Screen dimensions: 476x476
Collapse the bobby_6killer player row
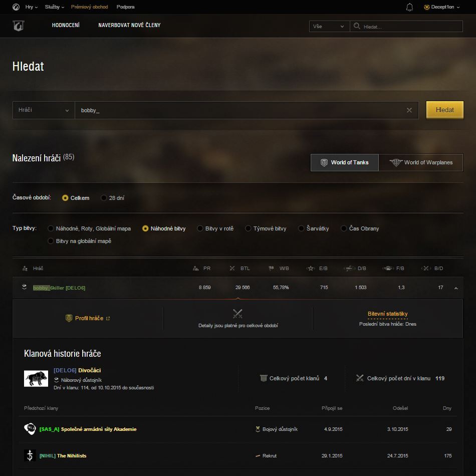coord(455,288)
